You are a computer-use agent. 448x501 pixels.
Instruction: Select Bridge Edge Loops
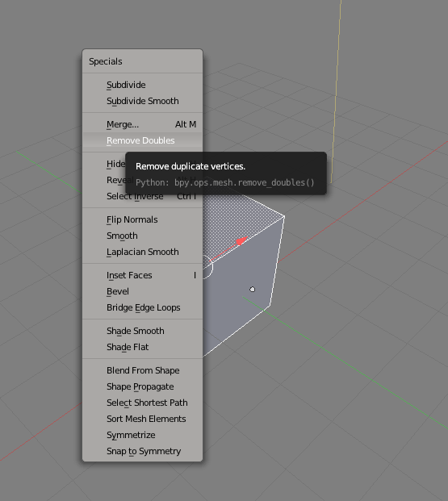click(142, 307)
